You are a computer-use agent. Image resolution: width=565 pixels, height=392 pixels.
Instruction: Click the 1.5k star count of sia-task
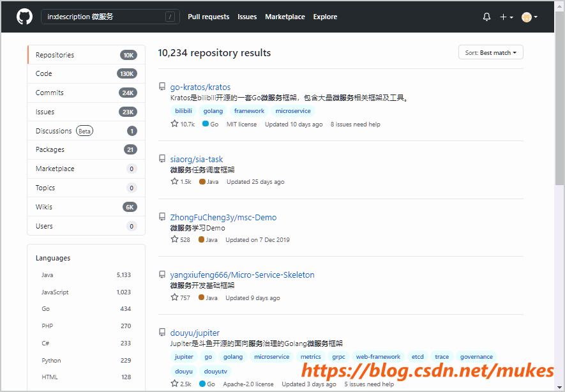tap(181, 181)
